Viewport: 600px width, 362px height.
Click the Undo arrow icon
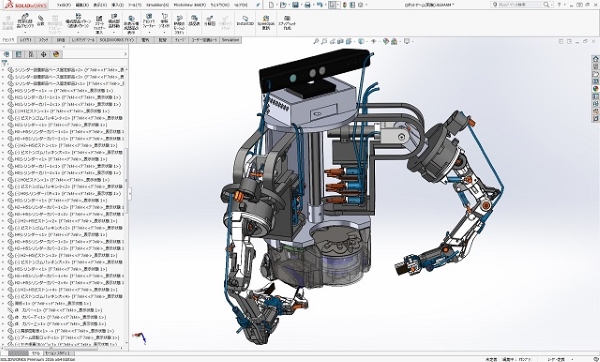320,5
